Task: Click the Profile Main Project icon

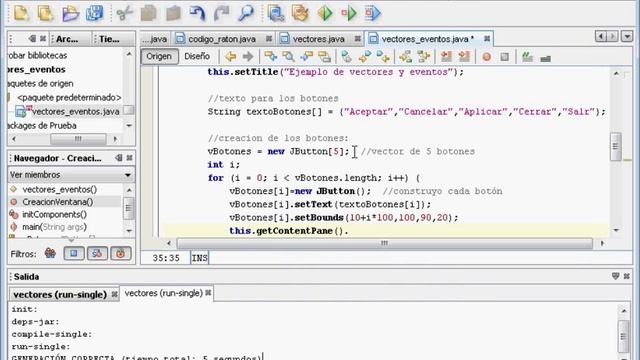Action: (x=373, y=13)
